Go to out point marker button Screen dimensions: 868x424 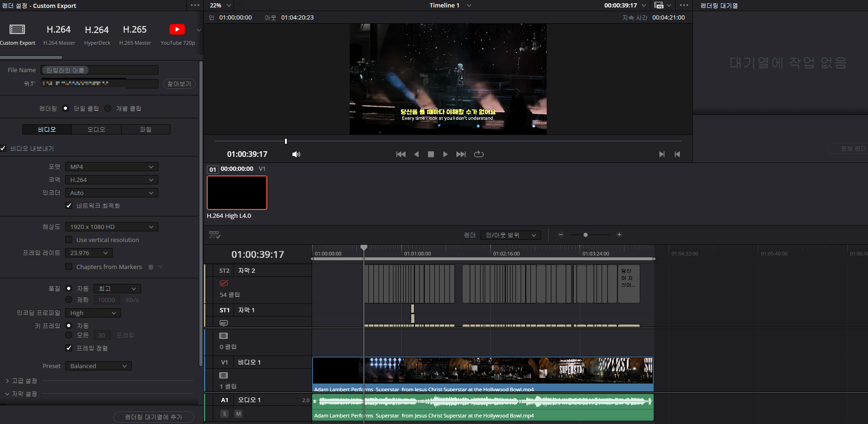click(x=677, y=154)
